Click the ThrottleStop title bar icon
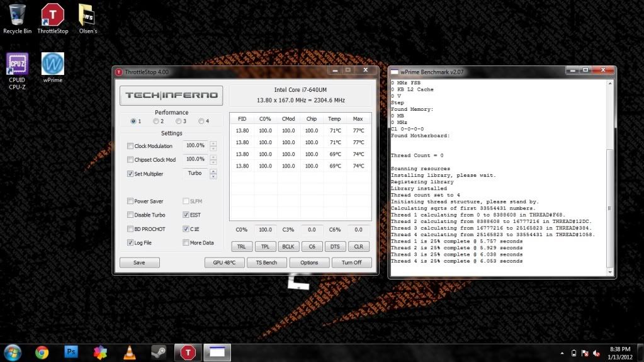644x362 pixels. click(x=119, y=72)
